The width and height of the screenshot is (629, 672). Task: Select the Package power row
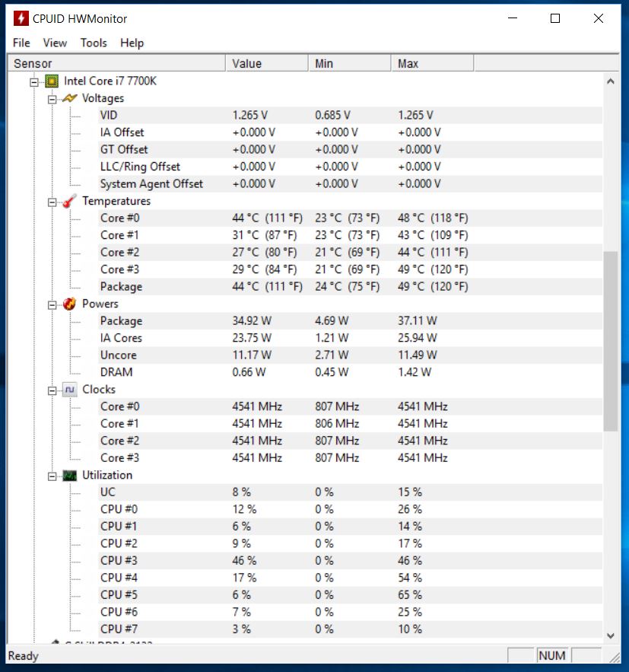pyautogui.click(x=350, y=321)
